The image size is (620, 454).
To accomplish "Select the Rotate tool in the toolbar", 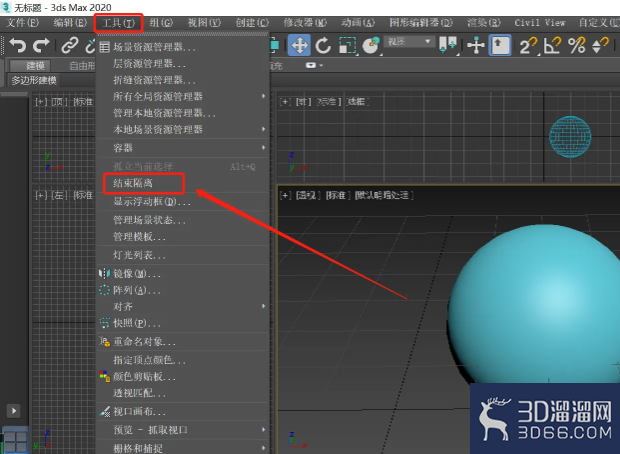I will pyautogui.click(x=323, y=45).
